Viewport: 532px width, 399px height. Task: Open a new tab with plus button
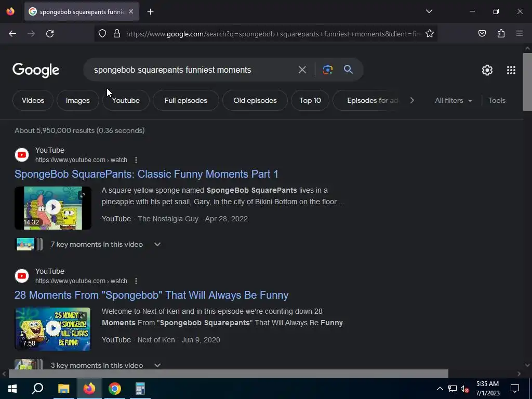pyautogui.click(x=150, y=12)
